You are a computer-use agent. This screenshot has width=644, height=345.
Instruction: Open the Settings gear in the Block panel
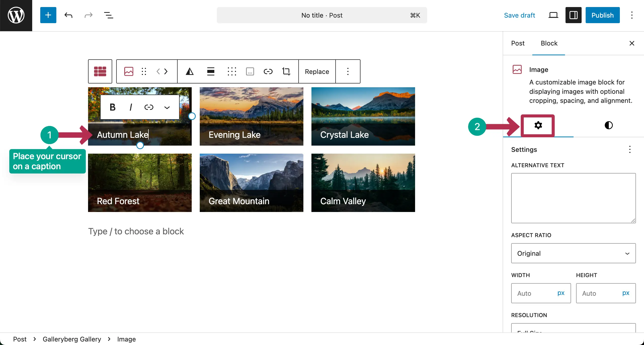coord(538,125)
